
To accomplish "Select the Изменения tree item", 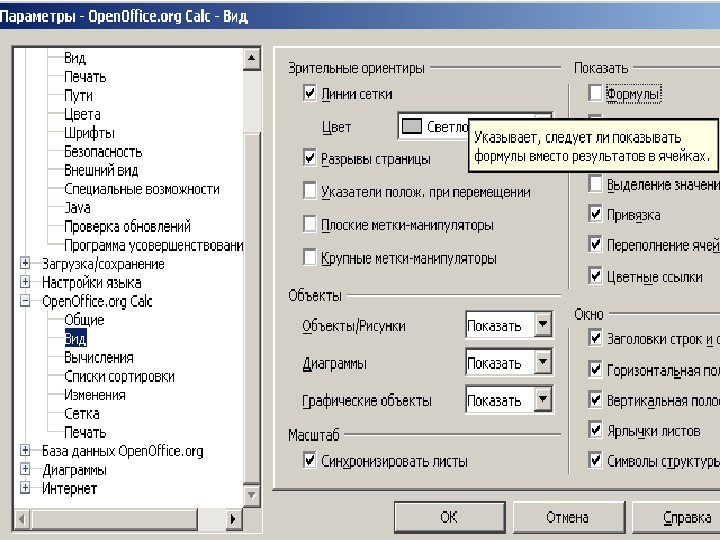I will [x=95, y=395].
